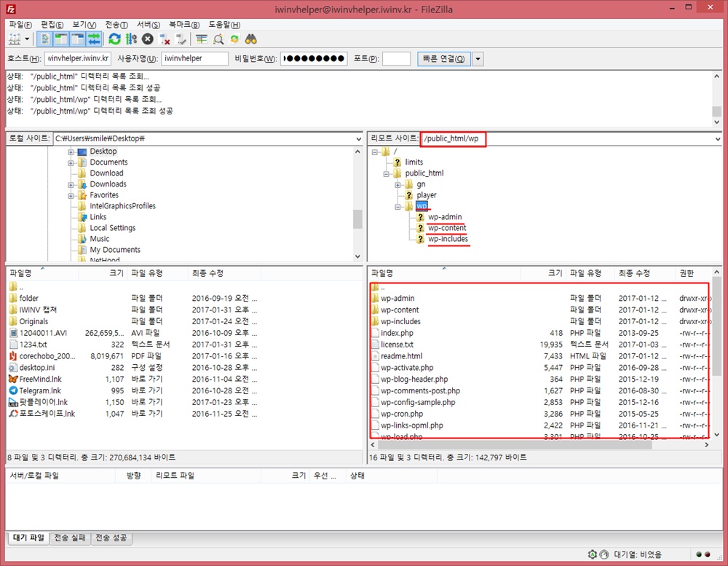
Task: Click the 비밀번호 password field
Action: click(x=314, y=58)
